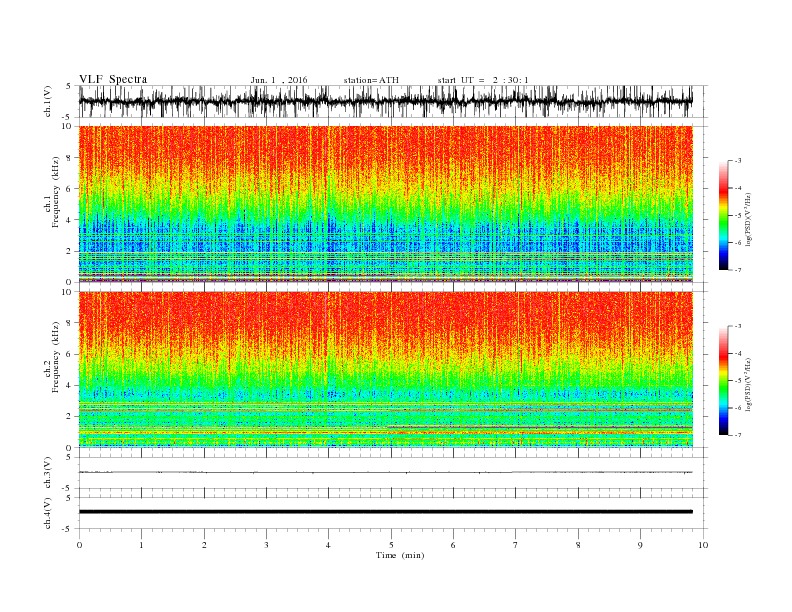Image resolution: width=792 pixels, height=612 pixels.
Task: Click the ch.1 "Frequency (kHz)" axis label
Action: point(56,192)
